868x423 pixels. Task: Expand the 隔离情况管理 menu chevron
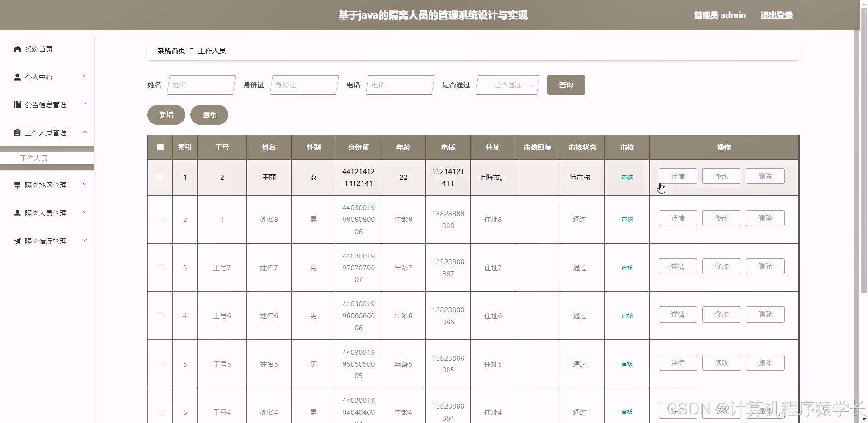point(85,240)
